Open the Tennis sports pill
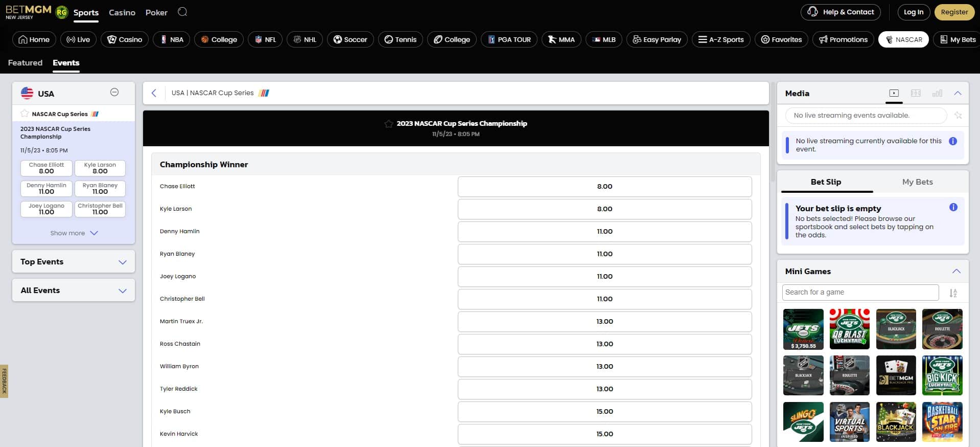The image size is (980, 447). click(401, 39)
